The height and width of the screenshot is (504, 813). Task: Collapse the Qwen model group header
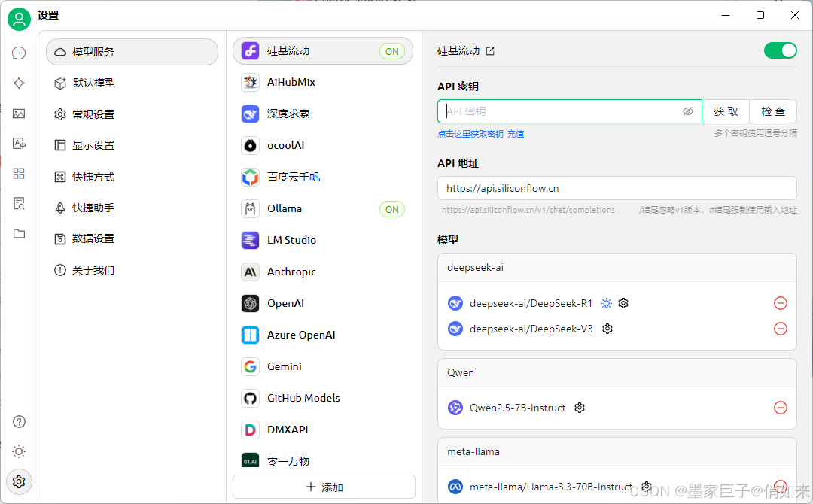(x=617, y=372)
